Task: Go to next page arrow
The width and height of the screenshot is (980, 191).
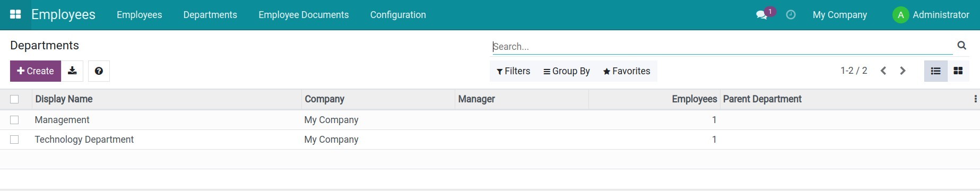Action: click(903, 71)
